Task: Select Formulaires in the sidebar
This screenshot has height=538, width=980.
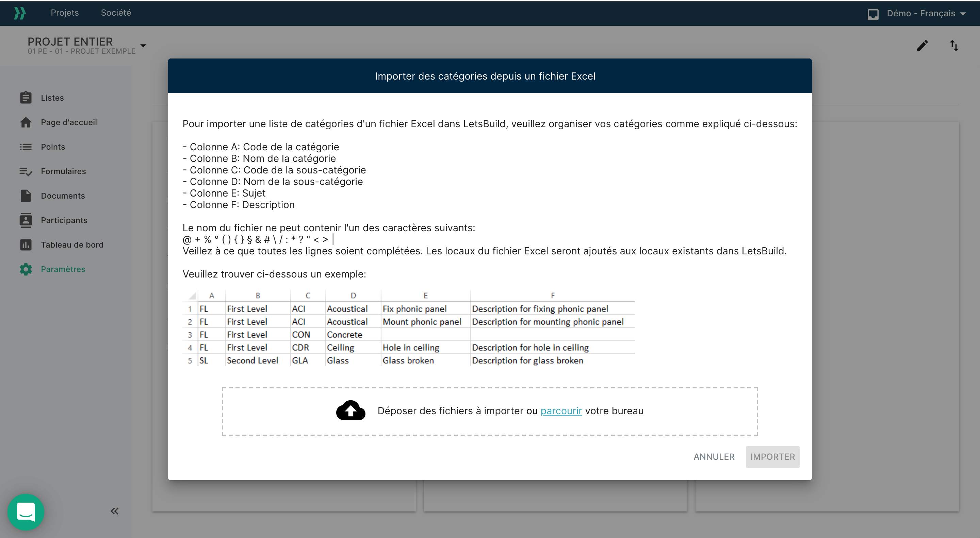Action: pyautogui.click(x=64, y=171)
